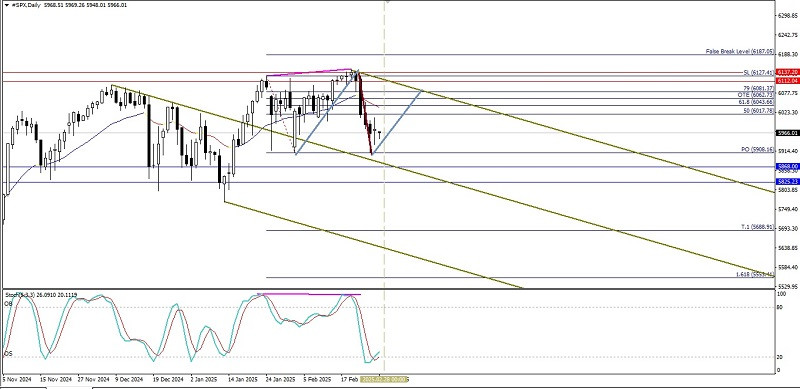Select the highlighted date marker on time axis
The height and width of the screenshot is (389, 800).
pos(384,379)
